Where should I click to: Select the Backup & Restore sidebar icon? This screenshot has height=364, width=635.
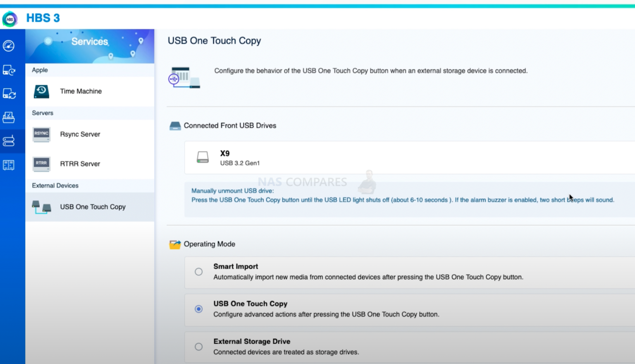[9, 69]
